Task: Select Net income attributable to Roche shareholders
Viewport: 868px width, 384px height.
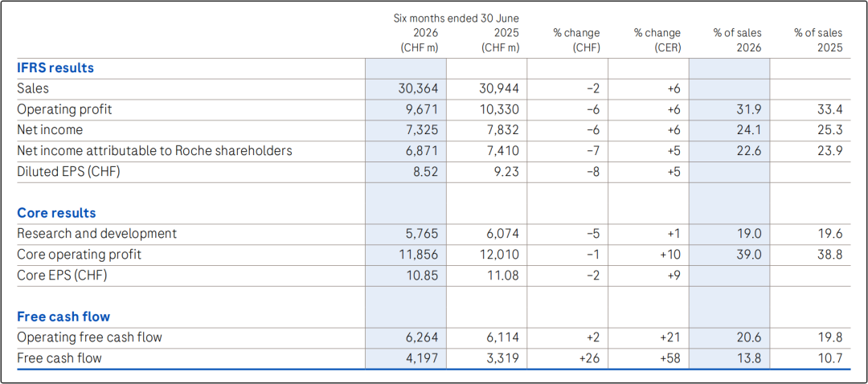Action: (154, 150)
